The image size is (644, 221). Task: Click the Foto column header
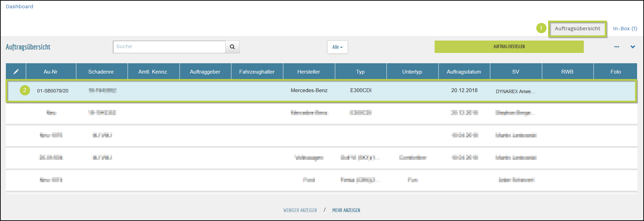615,71
